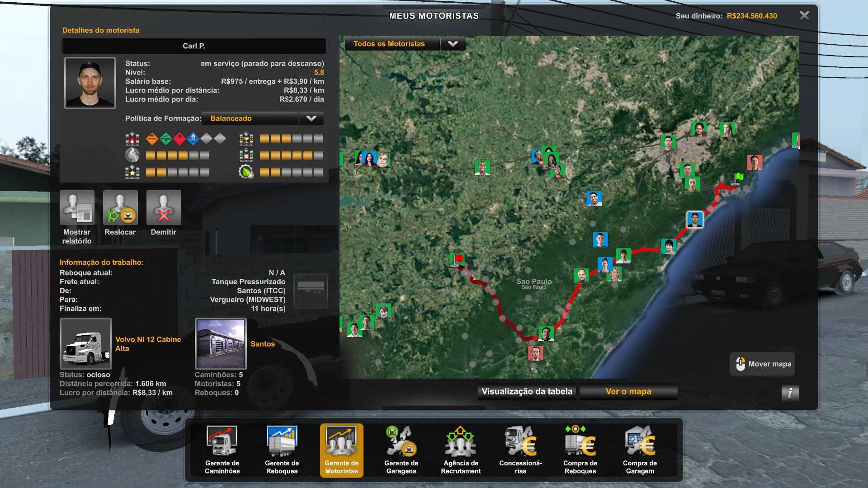868x488 pixels.
Task: Open Compra de Reboques icon
Action: pyautogui.click(x=580, y=450)
